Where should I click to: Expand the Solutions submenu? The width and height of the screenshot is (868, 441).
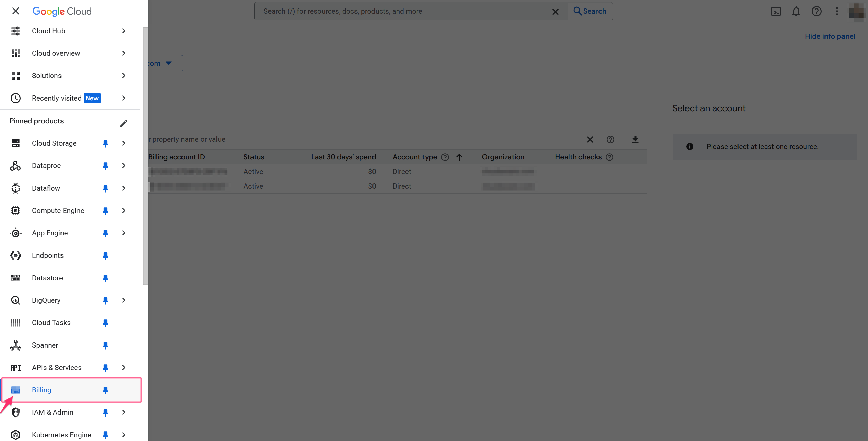click(124, 75)
